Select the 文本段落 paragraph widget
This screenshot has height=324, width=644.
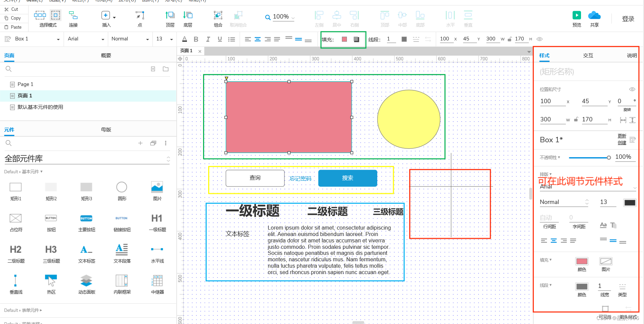click(122, 254)
